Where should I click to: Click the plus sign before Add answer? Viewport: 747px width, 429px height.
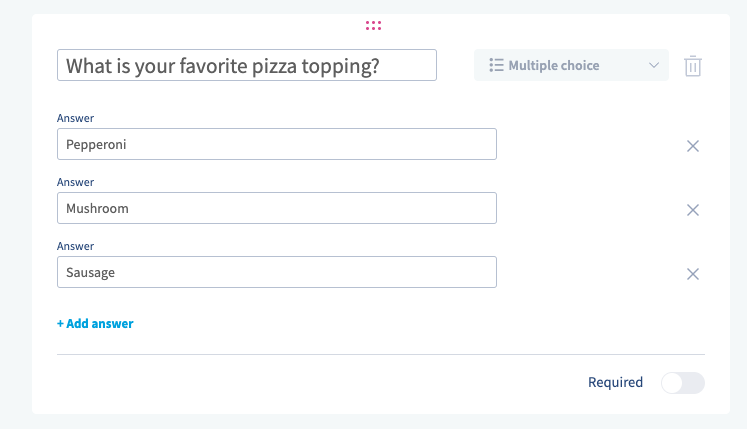(x=60, y=324)
